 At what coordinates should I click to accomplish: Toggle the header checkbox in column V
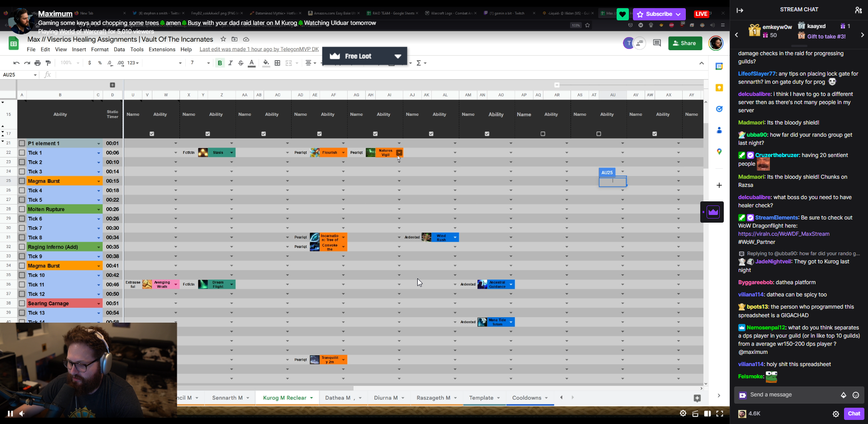pyautogui.click(x=152, y=134)
